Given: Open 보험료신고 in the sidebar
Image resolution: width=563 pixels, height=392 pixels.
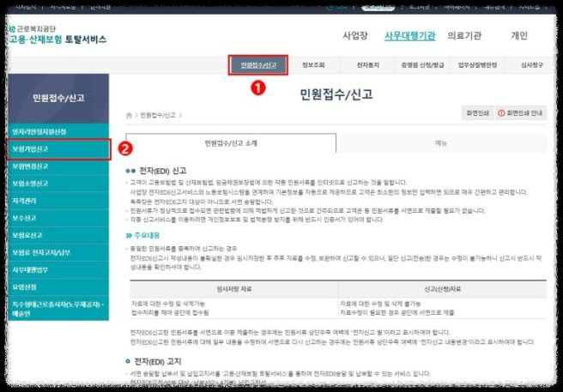Looking at the screenshot, I should [x=58, y=235].
